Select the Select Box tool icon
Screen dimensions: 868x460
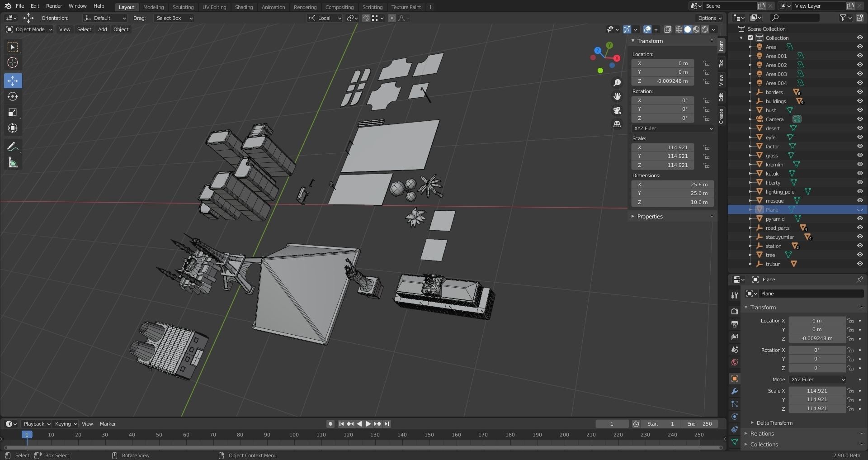pos(13,47)
